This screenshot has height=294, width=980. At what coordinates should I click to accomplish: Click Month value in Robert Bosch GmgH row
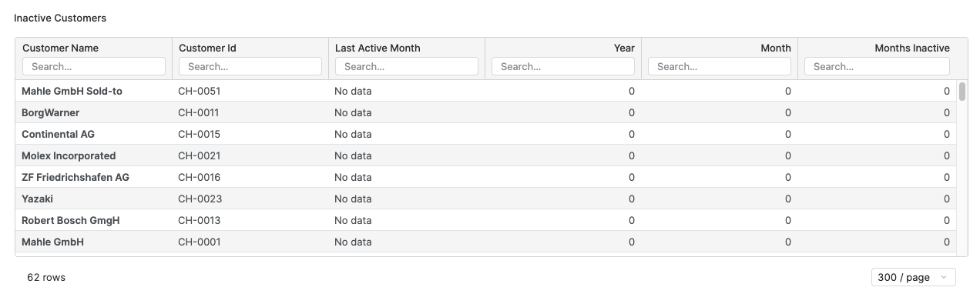click(788, 220)
